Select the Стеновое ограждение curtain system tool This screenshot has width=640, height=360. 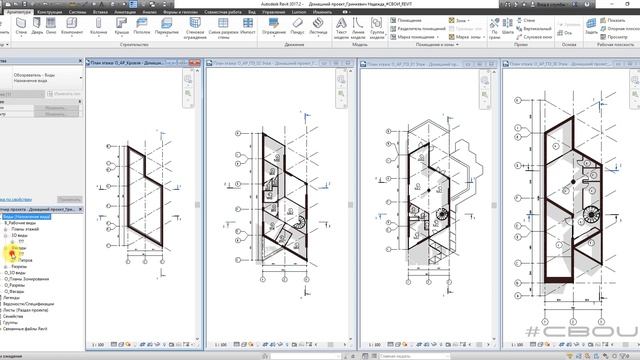[x=195, y=28]
